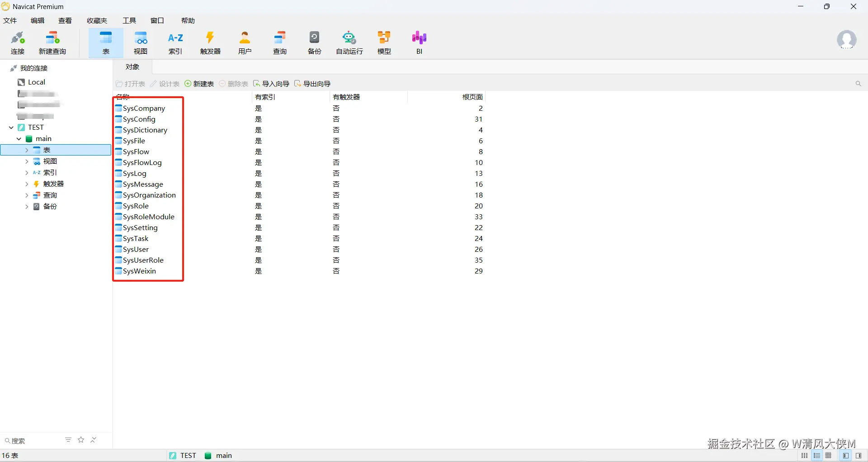Open the 索引 A-Z index toolbar button
The height and width of the screenshot is (462, 868).
[x=175, y=43]
